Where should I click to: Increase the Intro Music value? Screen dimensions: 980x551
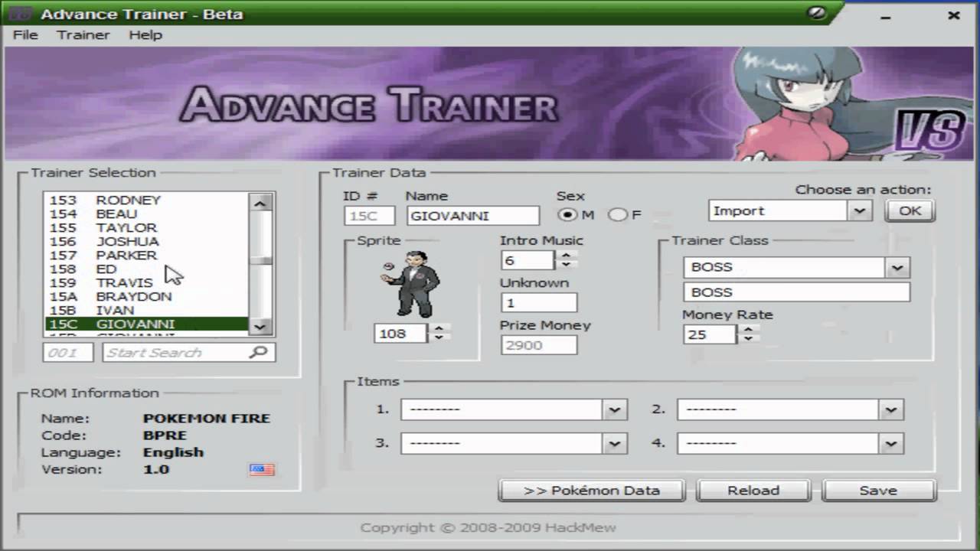[x=566, y=256]
